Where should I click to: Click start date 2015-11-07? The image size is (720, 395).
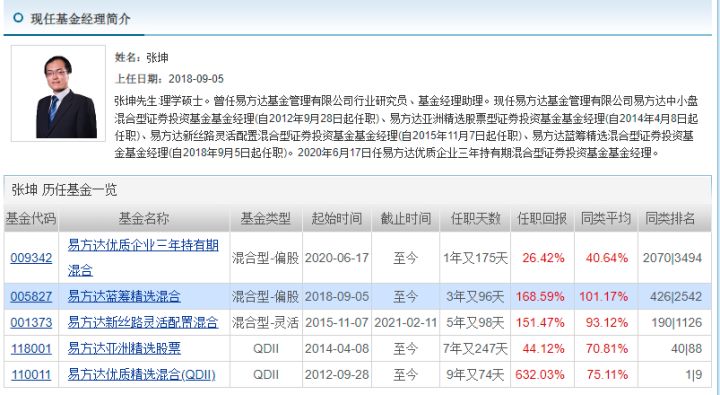337,323
